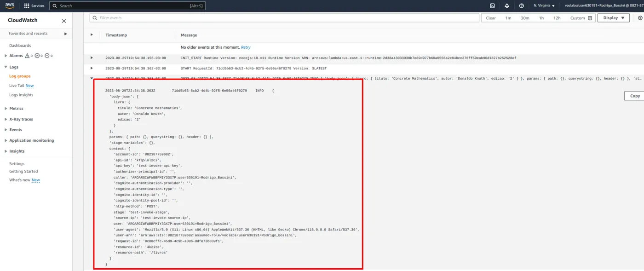
Task: Select the 12h time range
Action: pyautogui.click(x=557, y=18)
